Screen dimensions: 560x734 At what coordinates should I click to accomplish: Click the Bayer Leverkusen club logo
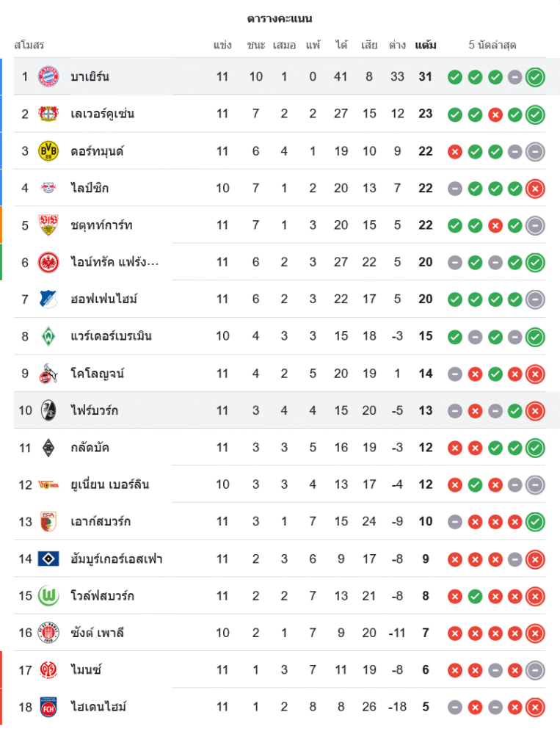pyautogui.click(x=48, y=114)
